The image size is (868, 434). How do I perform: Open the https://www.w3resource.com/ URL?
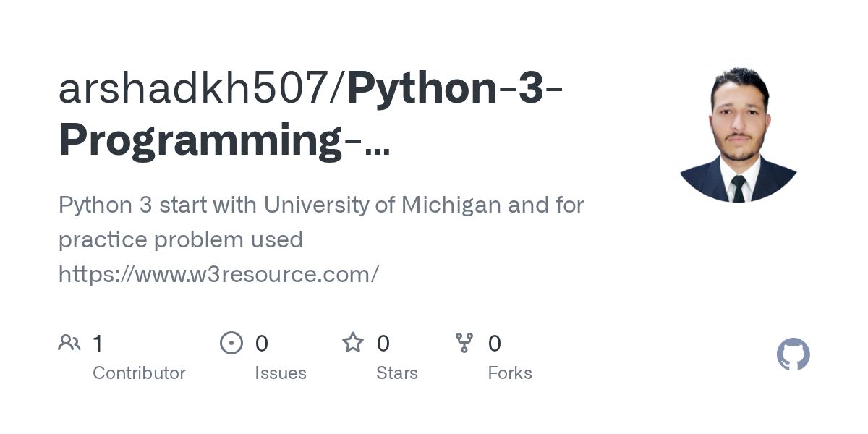pos(218,273)
